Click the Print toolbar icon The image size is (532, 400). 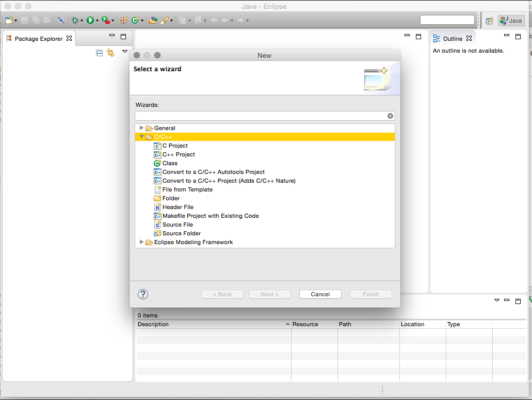(47, 20)
